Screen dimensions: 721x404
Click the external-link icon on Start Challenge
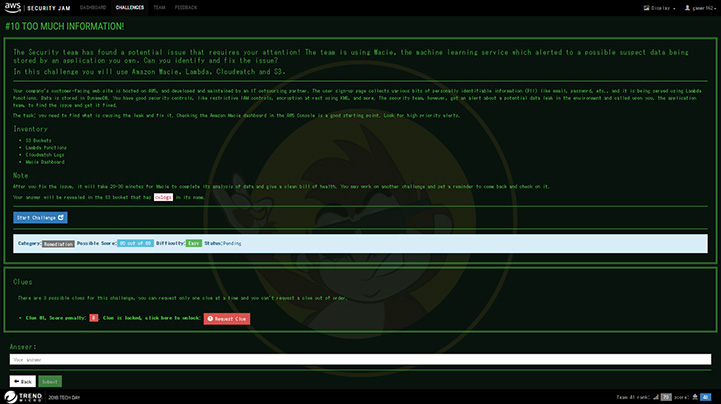tap(61, 217)
